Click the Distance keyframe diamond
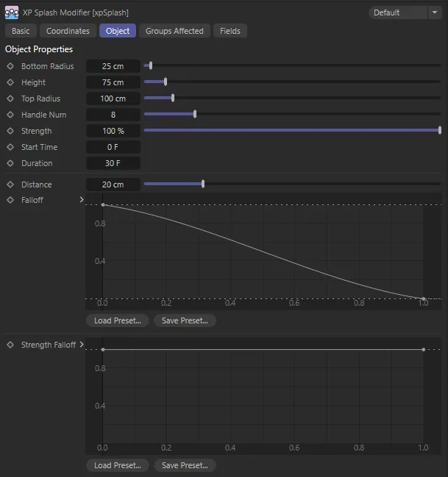 tap(10, 184)
